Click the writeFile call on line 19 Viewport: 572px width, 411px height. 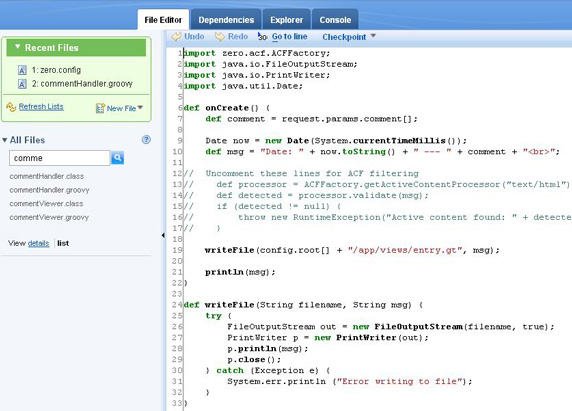coord(352,250)
